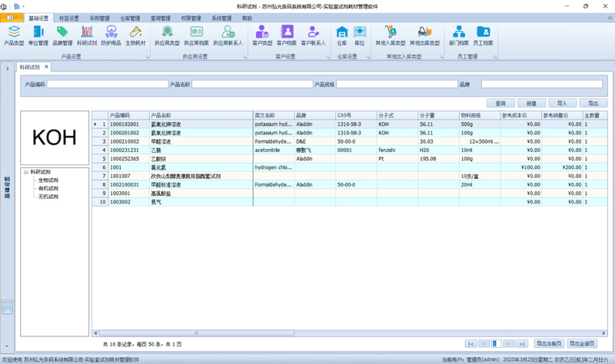615x364 pixels.
Task: Sort by 分子式 column header
Action: (x=397, y=115)
